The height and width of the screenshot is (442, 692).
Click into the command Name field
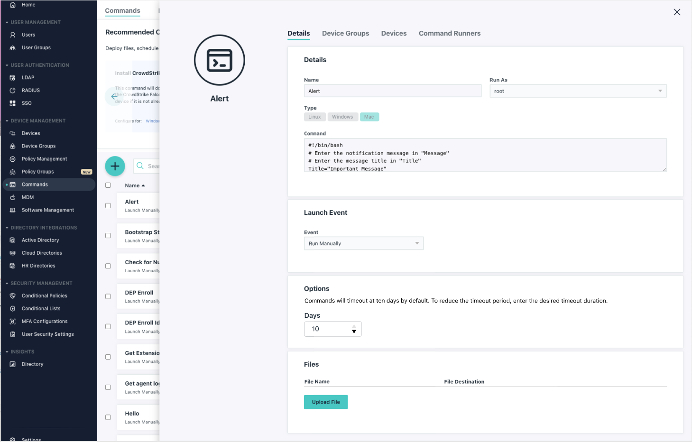[x=393, y=91]
